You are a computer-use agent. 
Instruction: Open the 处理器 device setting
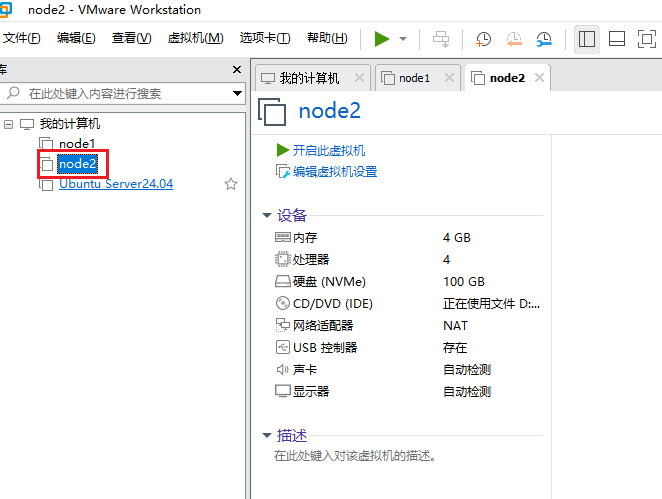(311, 260)
